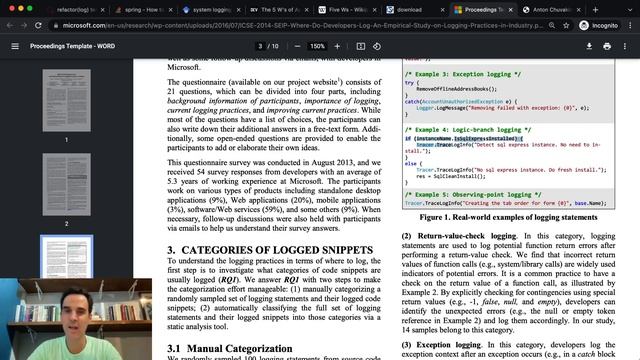Zoom out with the minus button
640x360 pixels.
click(x=297, y=46)
